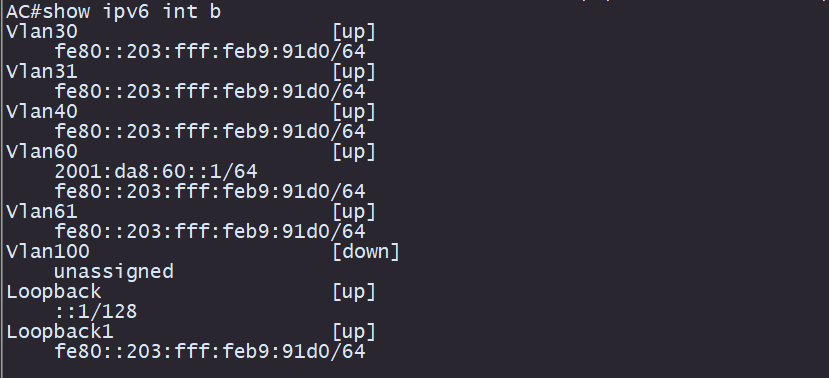Click the ::1/128 loopback address

click(96, 311)
